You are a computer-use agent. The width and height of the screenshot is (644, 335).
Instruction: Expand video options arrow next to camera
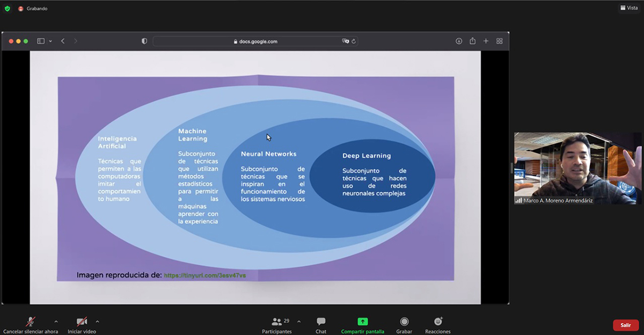(x=97, y=322)
